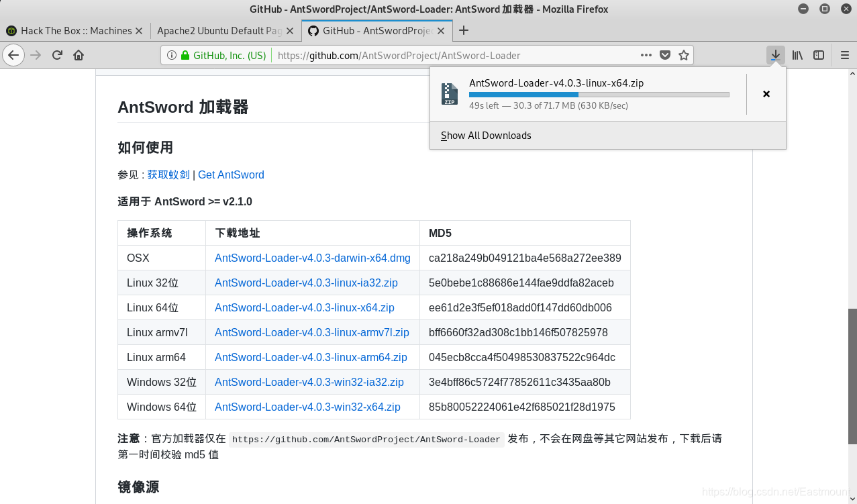Click the Windows 64位 MD5 hash 85b80052...

click(x=522, y=407)
